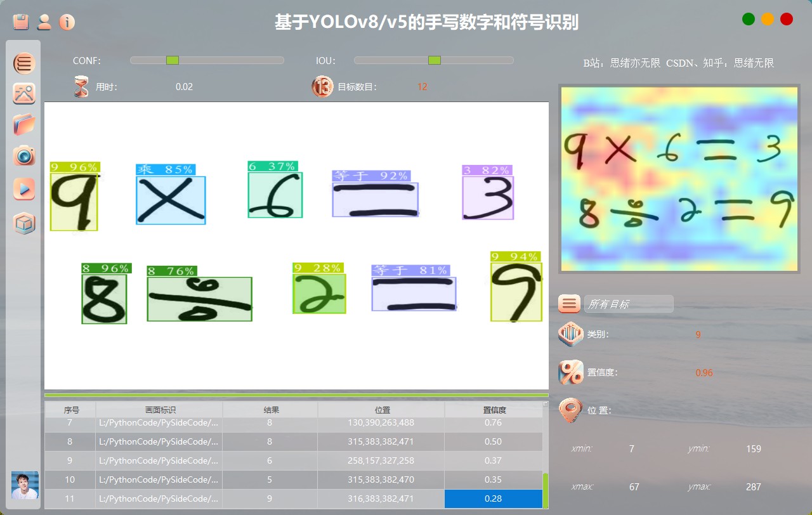Click the video play icon in sidebar
The image size is (812, 515).
[x=24, y=189]
